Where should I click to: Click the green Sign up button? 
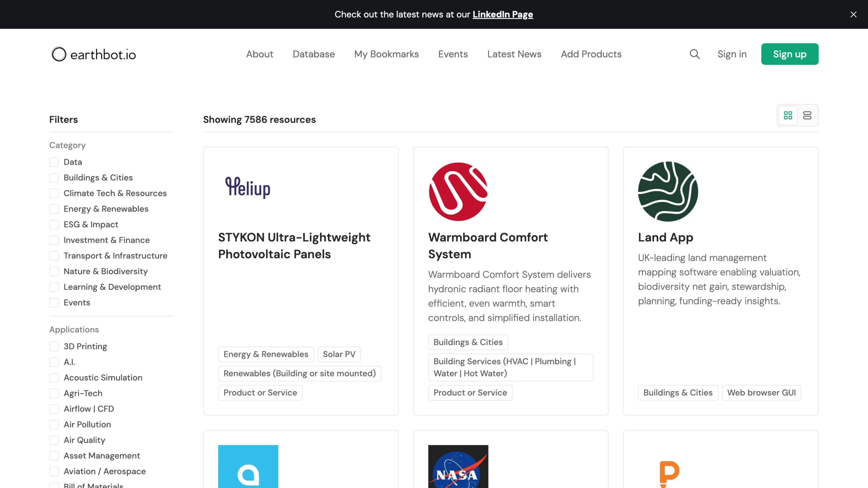tap(790, 54)
